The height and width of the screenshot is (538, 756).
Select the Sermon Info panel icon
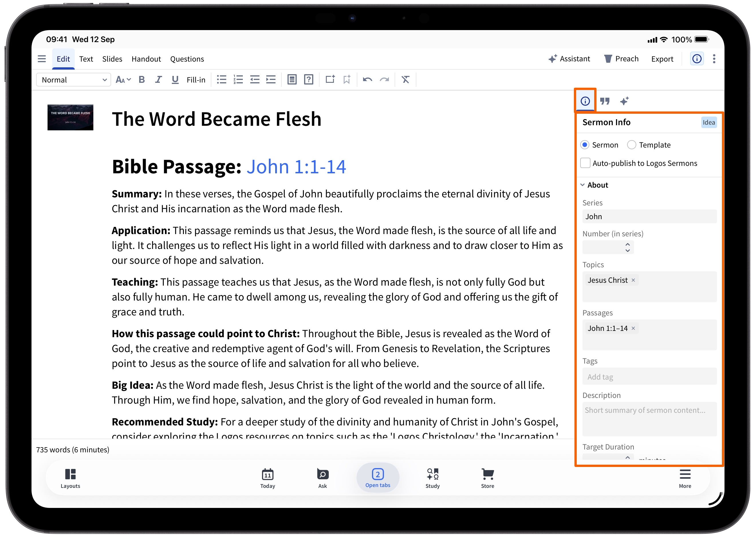(585, 101)
